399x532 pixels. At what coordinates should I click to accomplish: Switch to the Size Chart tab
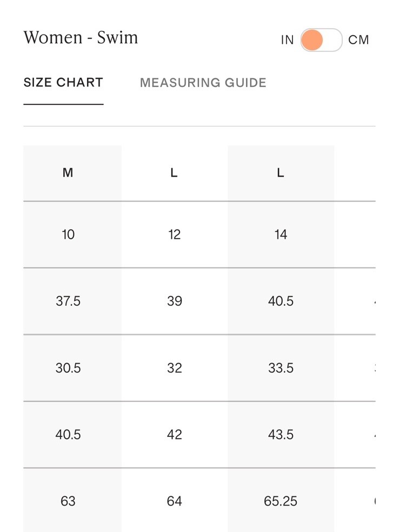[x=63, y=83]
